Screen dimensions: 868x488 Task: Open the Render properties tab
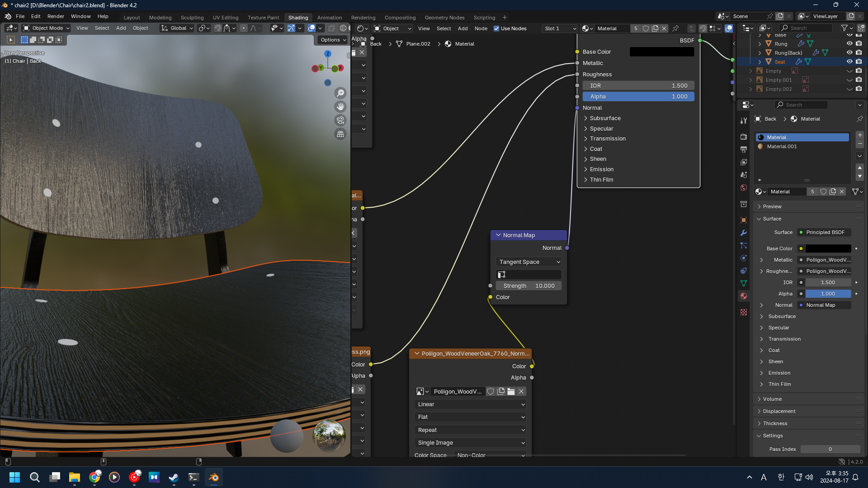pyautogui.click(x=744, y=136)
